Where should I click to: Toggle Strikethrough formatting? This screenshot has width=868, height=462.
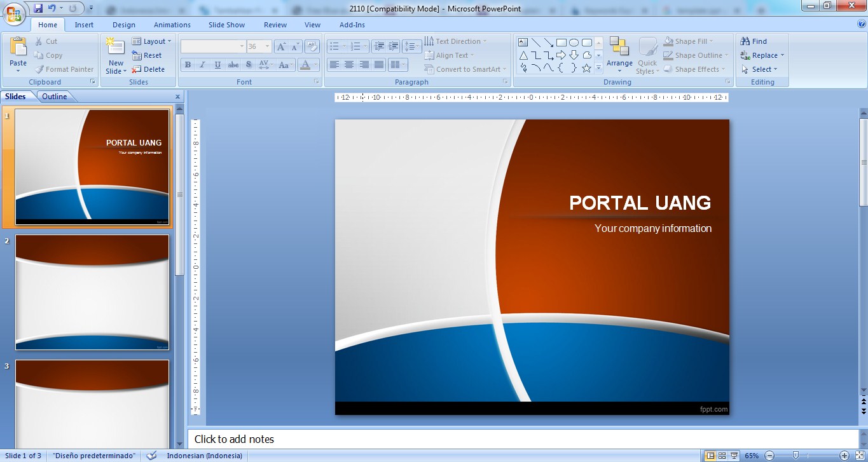(x=233, y=65)
